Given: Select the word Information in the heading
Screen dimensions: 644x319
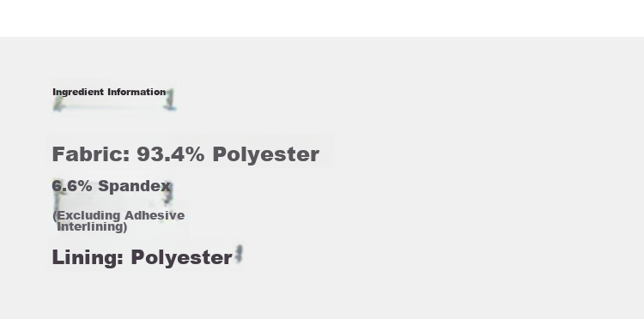Looking at the screenshot, I should pos(137,92).
